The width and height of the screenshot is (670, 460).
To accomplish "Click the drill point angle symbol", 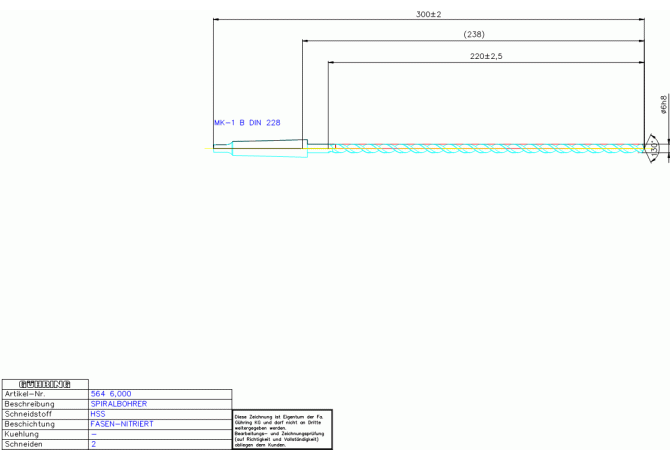I will tap(654, 147).
